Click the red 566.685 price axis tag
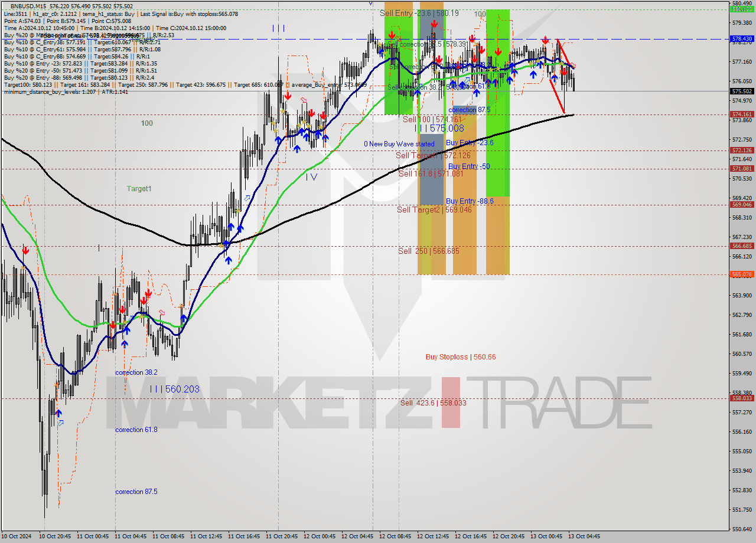This screenshot has height=543, width=756. click(742, 246)
